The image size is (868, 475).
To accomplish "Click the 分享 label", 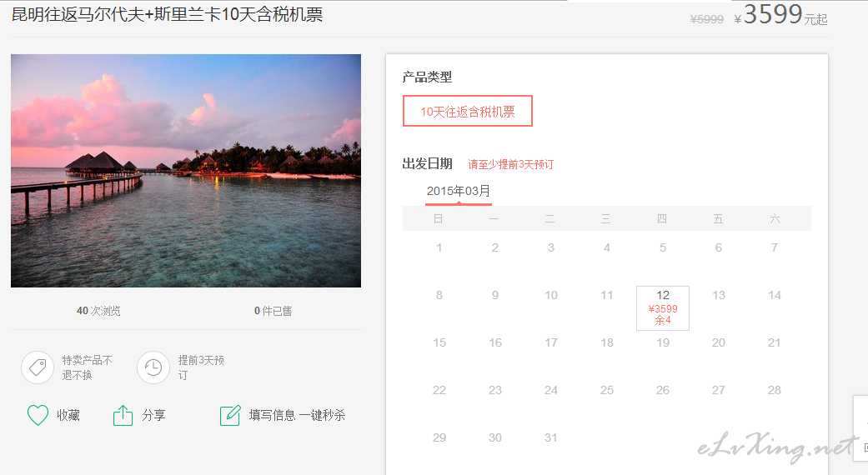I will click(x=153, y=415).
